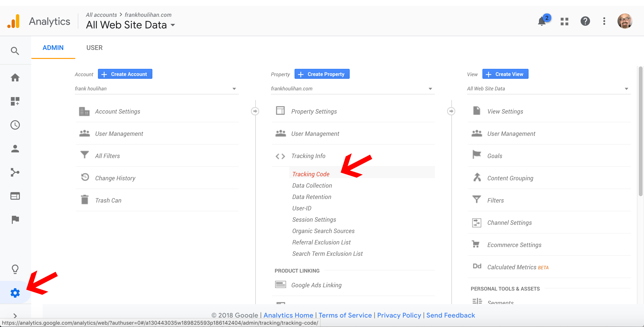Go to Home via house icon

(15, 78)
